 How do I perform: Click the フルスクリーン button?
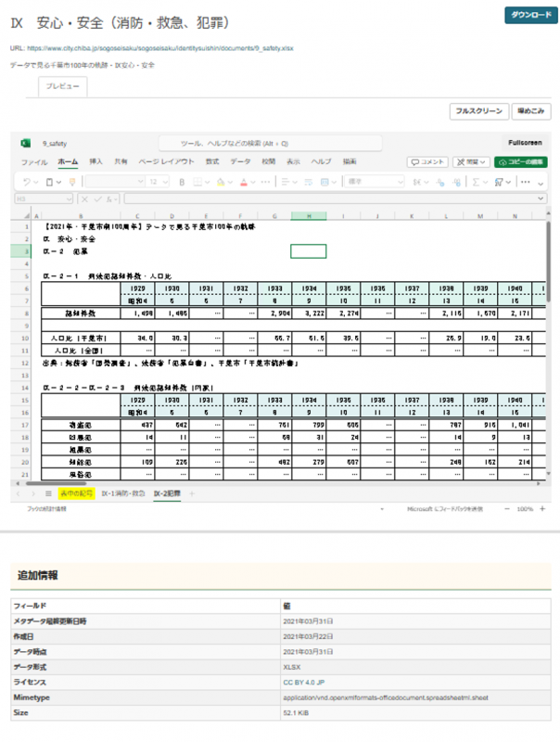[x=478, y=111]
